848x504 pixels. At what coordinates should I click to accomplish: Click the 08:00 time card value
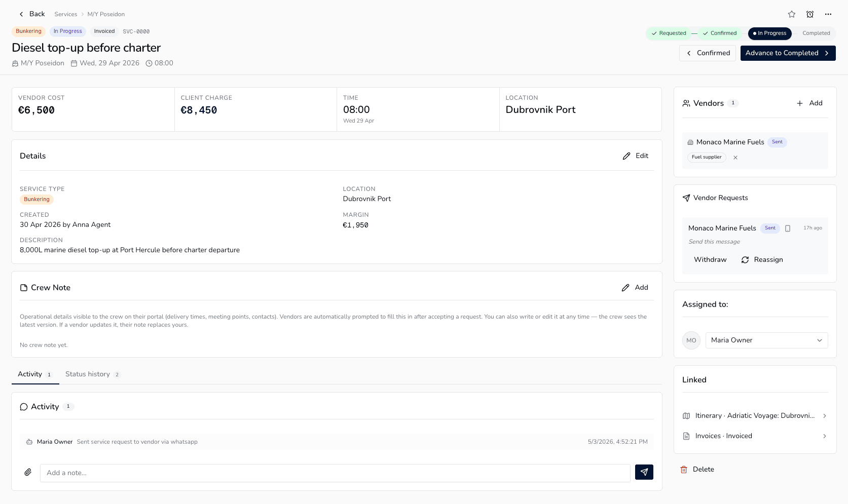[x=356, y=110]
